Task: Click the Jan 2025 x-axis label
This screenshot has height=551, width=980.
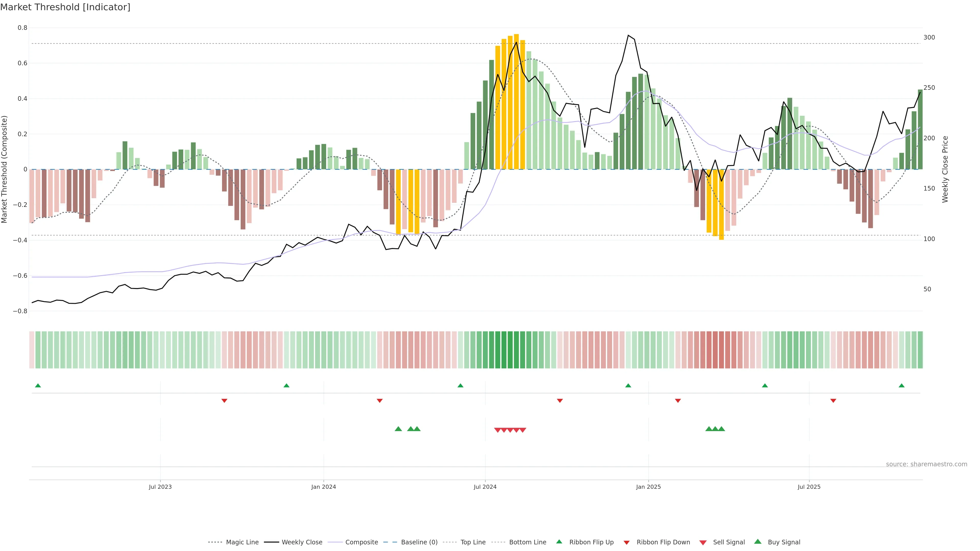Action: (x=648, y=487)
